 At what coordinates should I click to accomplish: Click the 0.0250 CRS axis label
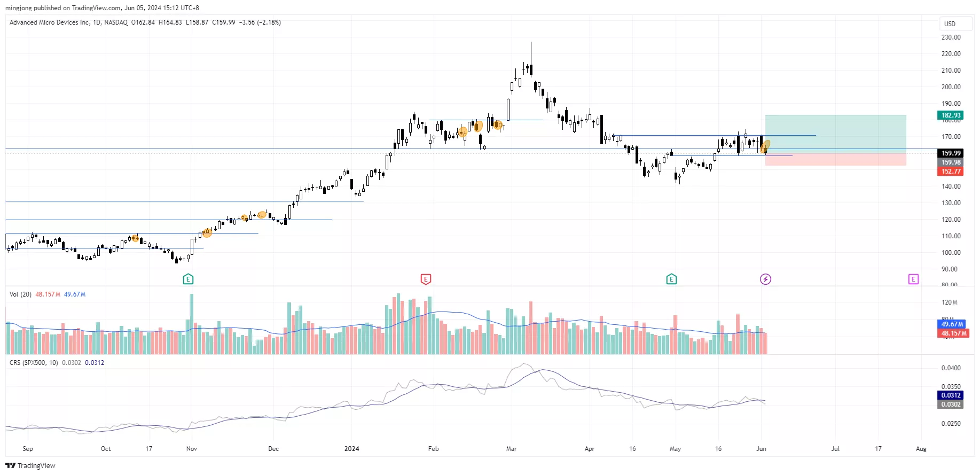951,424
